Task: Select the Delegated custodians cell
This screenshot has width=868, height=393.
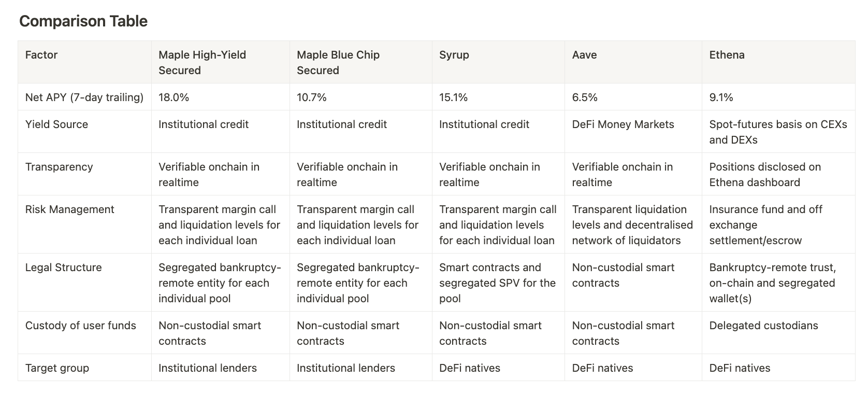Action: click(x=763, y=326)
